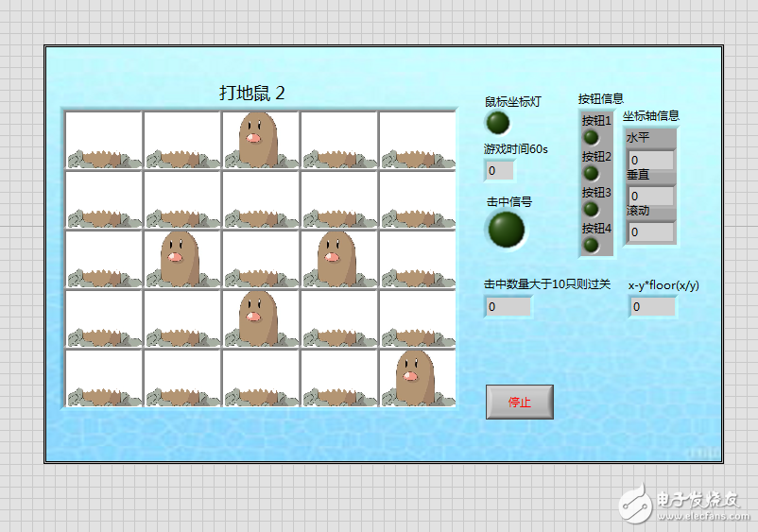Click the 鼠标坐标灯 label
Screen dimensions: 758x532
tap(513, 102)
